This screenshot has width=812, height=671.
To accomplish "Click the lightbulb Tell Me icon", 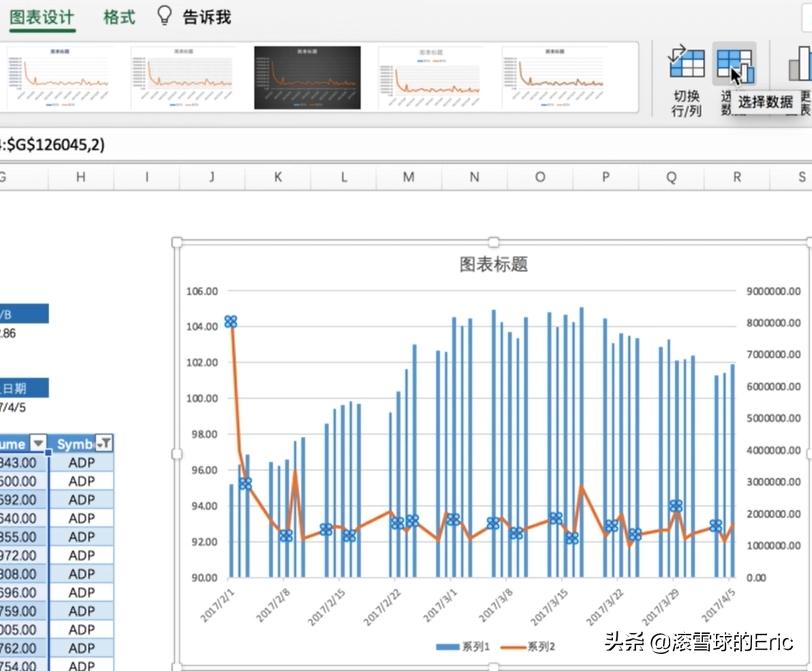I will point(165,15).
